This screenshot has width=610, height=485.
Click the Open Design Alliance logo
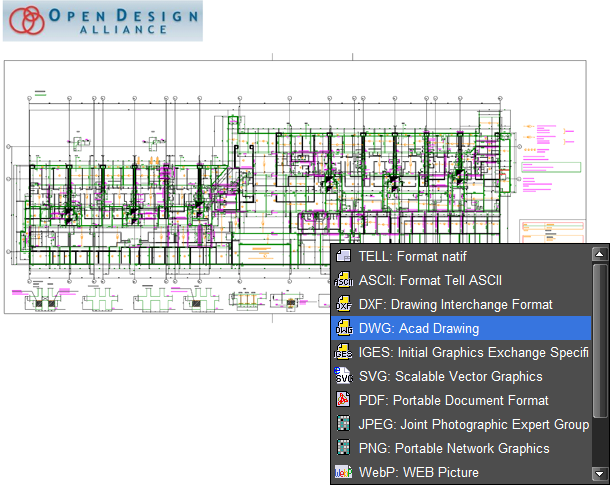[102, 21]
